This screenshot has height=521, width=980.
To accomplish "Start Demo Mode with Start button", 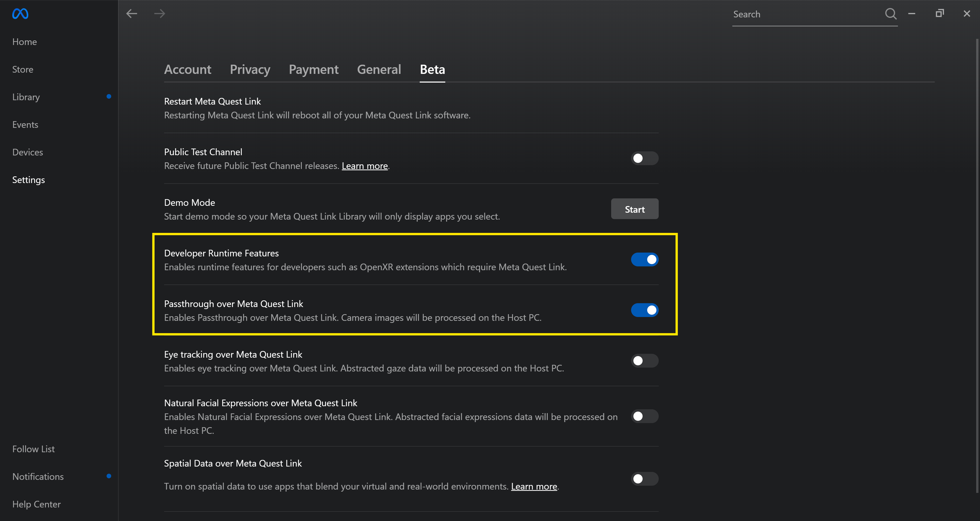I will pyautogui.click(x=635, y=209).
